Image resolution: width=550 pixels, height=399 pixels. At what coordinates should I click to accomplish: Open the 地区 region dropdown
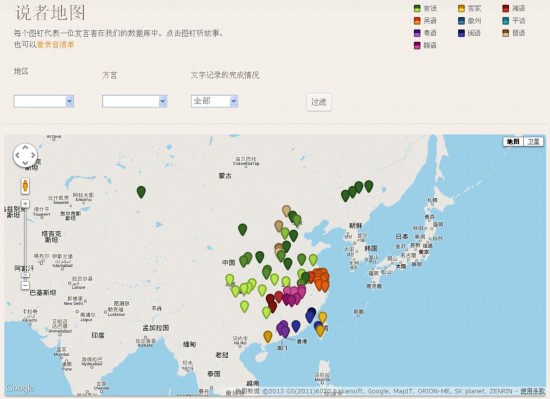tap(44, 101)
